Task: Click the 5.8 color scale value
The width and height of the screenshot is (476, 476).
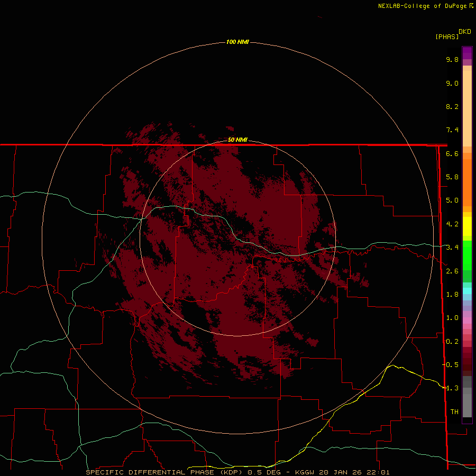Action: tap(452, 177)
